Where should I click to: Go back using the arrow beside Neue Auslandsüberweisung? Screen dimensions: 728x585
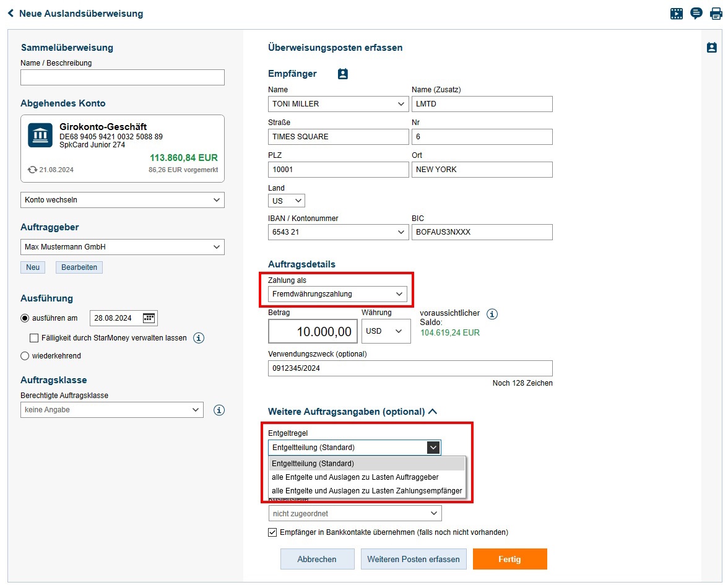[x=11, y=14]
